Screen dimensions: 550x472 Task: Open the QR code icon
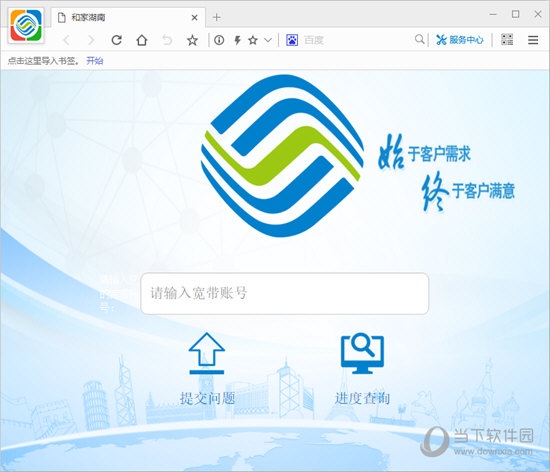pyautogui.click(x=507, y=40)
